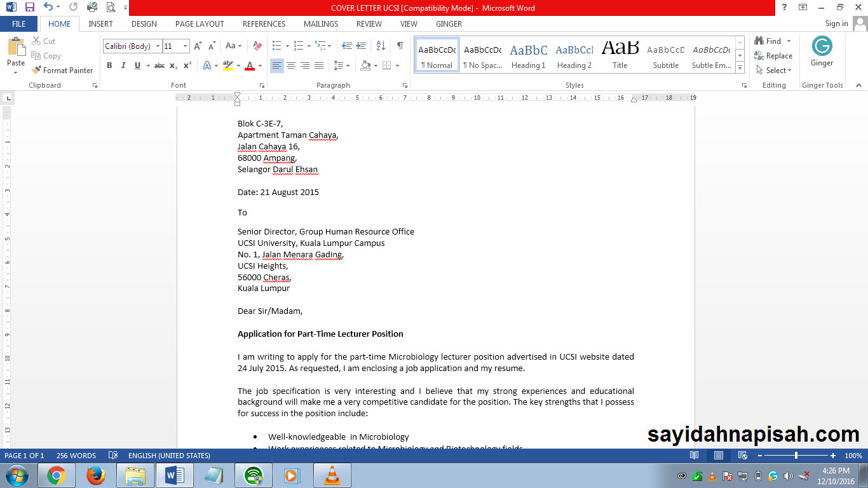868x488 pixels.
Task: Open Firefox from taskbar
Action: point(95,475)
